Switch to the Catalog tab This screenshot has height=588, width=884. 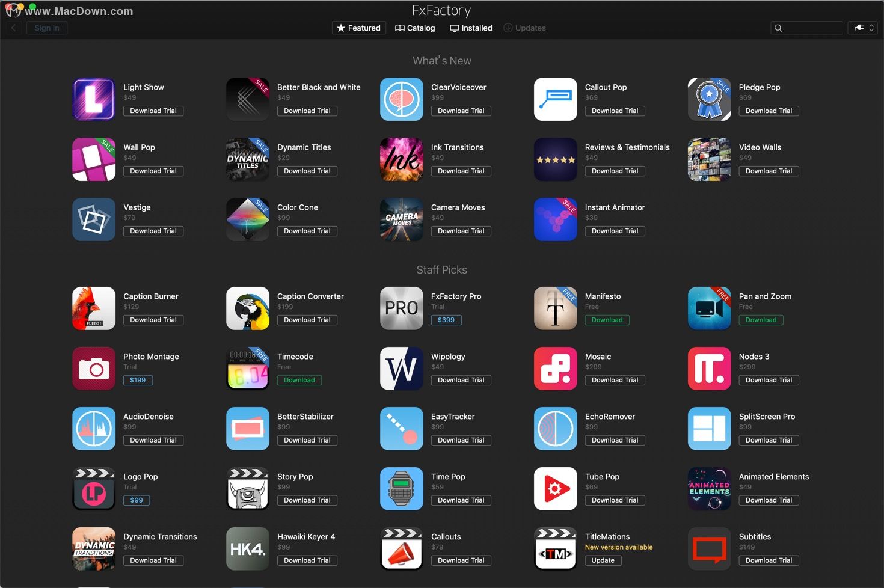point(415,28)
